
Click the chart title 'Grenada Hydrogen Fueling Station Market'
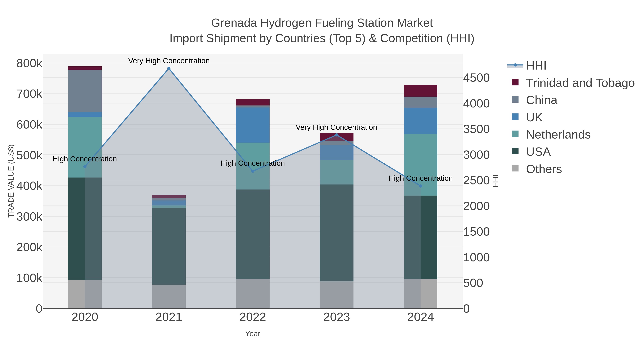(x=322, y=23)
